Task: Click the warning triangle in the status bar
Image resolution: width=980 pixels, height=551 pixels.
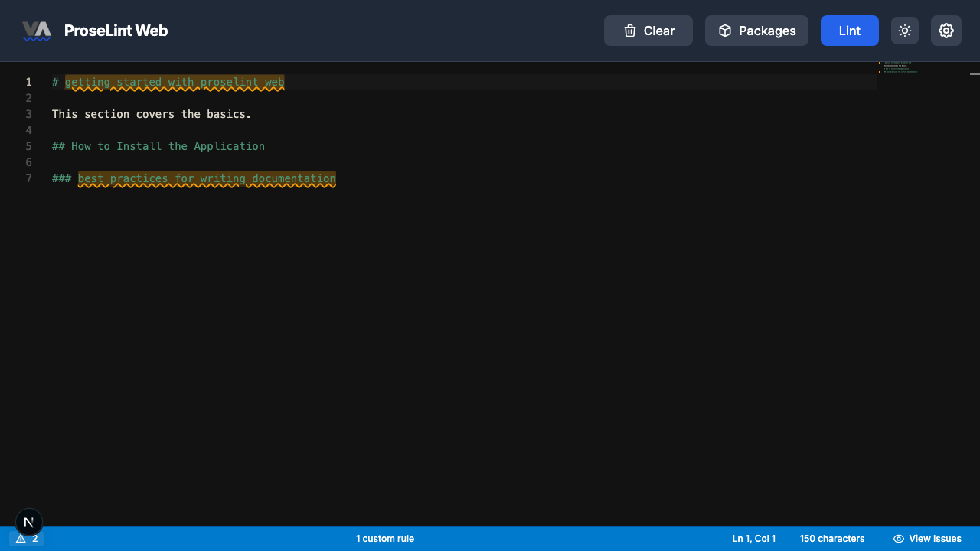Action: pos(20,539)
